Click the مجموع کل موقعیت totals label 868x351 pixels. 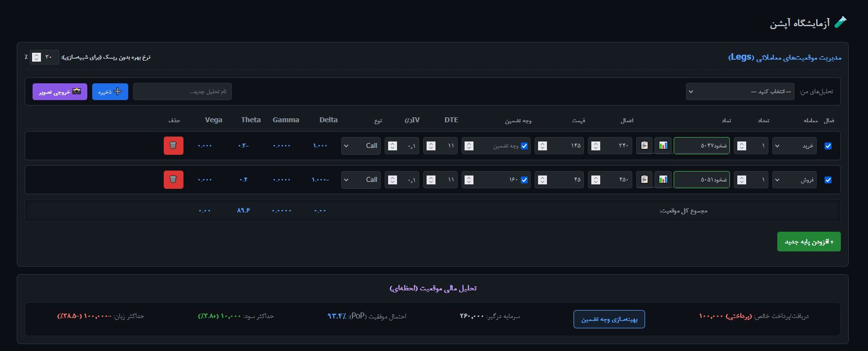click(x=684, y=211)
